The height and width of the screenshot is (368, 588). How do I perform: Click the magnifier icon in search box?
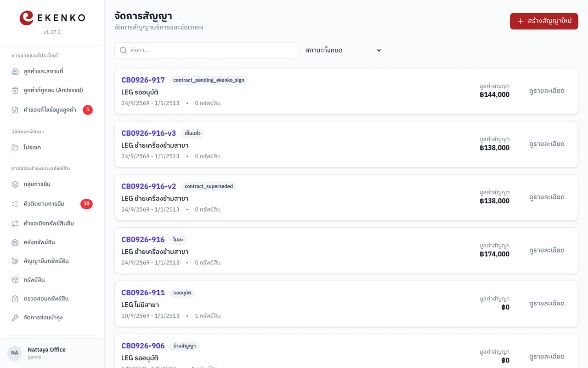(123, 50)
